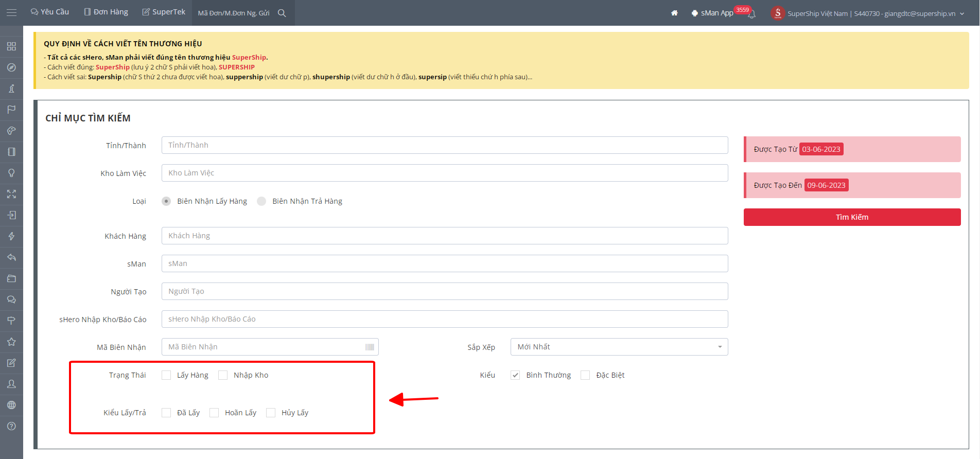
Task: Open the Yêu Cầu menu
Action: (x=50, y=12)
